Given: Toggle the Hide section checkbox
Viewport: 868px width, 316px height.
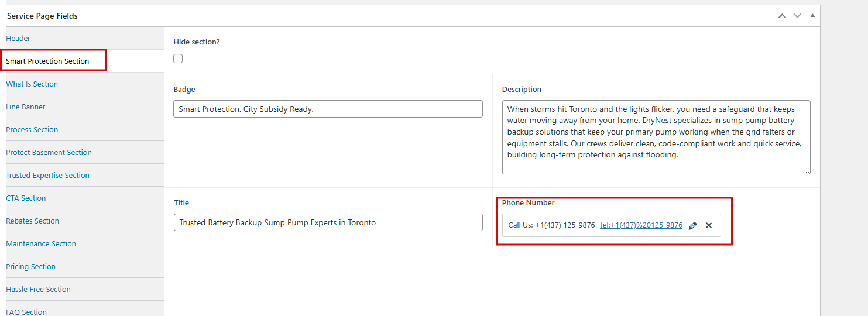Looking at the screenshot, I should coord(178,59).
